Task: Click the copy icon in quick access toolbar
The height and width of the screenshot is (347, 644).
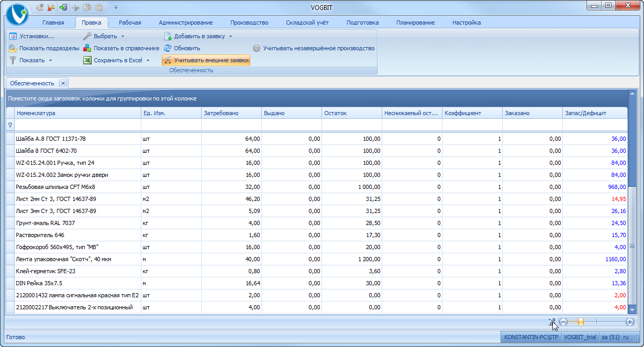Action: [x=87, y=7]
